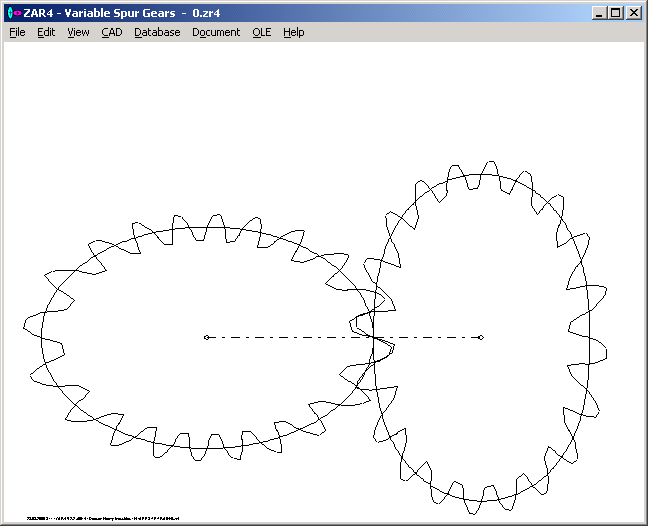
Task: Click the right gear's center point marker
Action: click(x=481, y=337)
